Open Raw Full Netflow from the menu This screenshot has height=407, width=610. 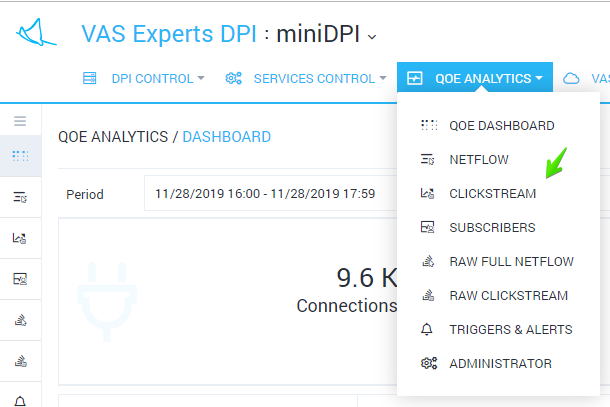(511, 262)
